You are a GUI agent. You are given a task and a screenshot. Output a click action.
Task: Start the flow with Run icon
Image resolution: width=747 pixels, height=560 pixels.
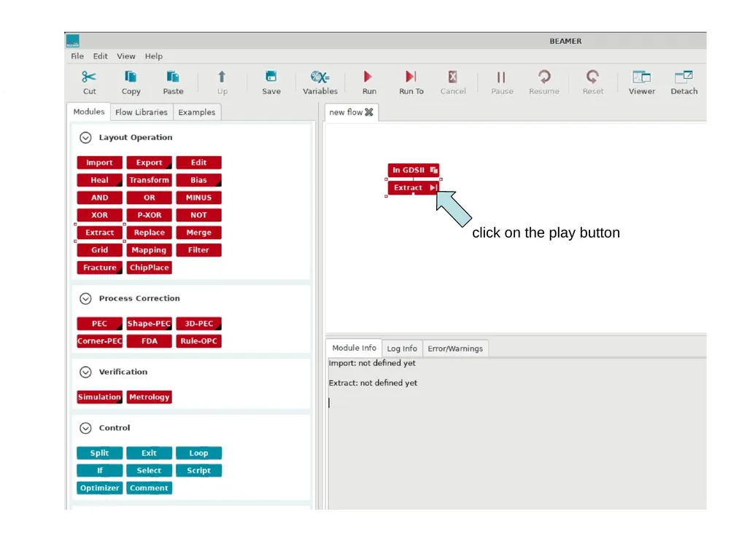tap(368, 77)
